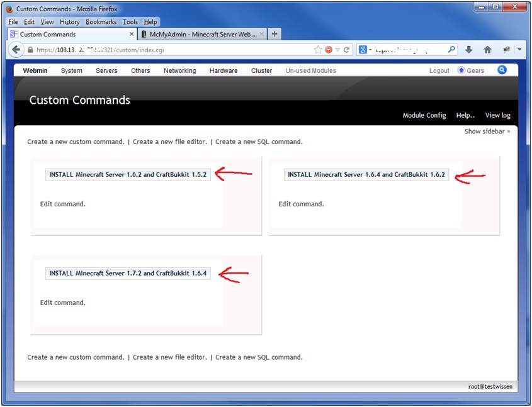
Task: Close the Custom Commands tab
Action: point(132,34)
